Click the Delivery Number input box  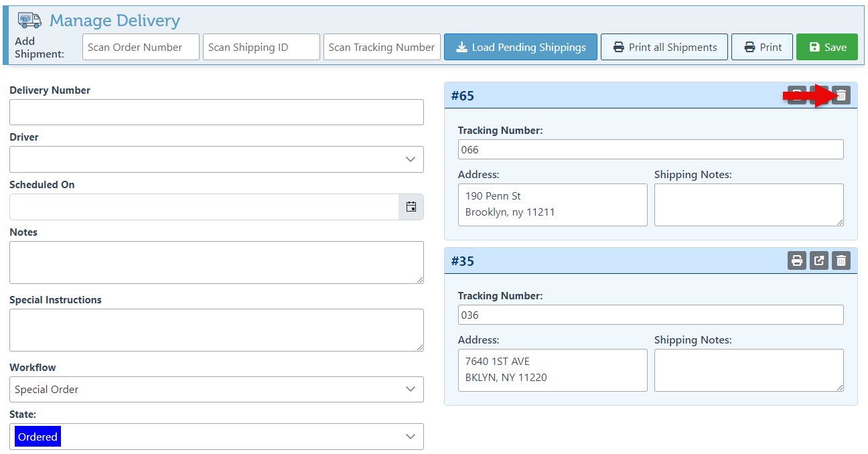216,112
